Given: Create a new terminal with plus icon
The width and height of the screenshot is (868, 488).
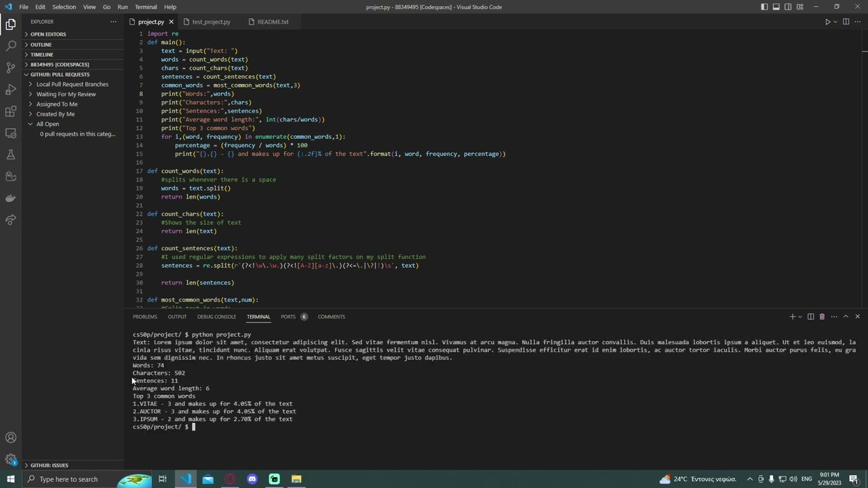Looking at the screenshot, I should (x=792, y=317).
